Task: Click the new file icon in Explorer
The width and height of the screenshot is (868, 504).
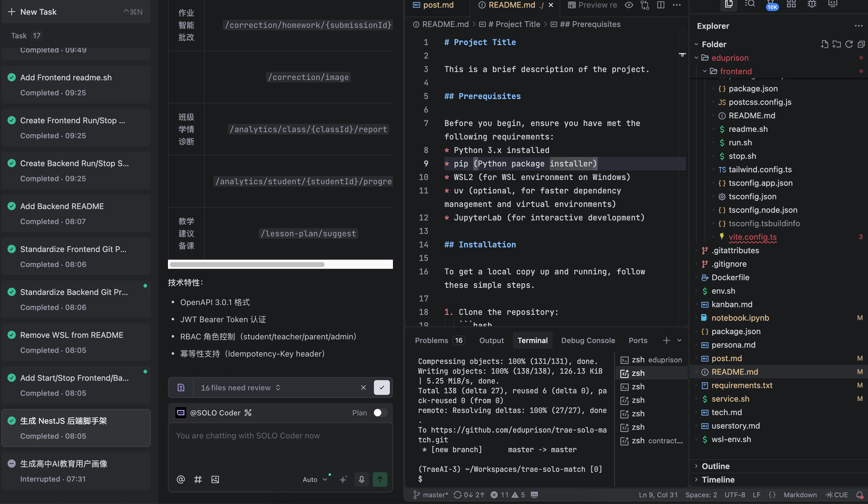Action: pyautogui.click(x=824, y=44)
